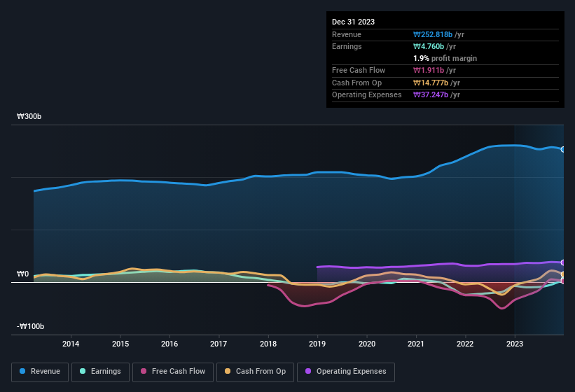Click the purple Operating Expenses endpoint marker
This screenshot has width=575, height=392.
pyautogui.click(x=563, y=262)
